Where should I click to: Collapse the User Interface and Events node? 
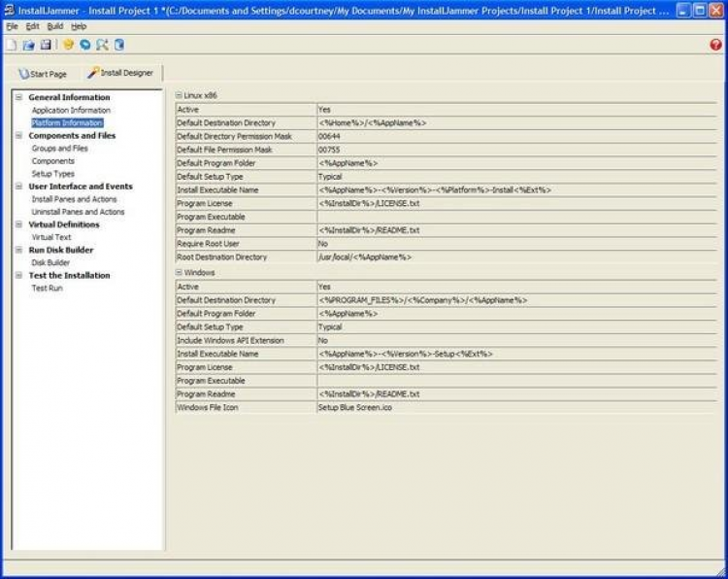click(18, 187)
